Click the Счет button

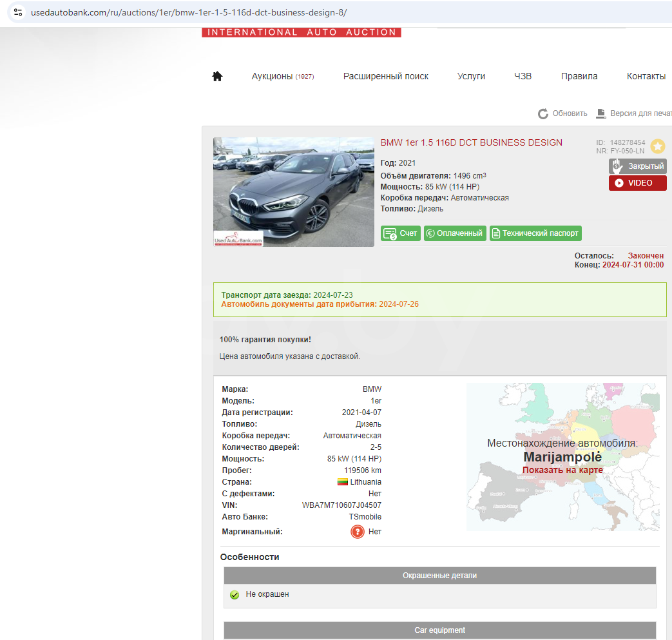point(401,233)
